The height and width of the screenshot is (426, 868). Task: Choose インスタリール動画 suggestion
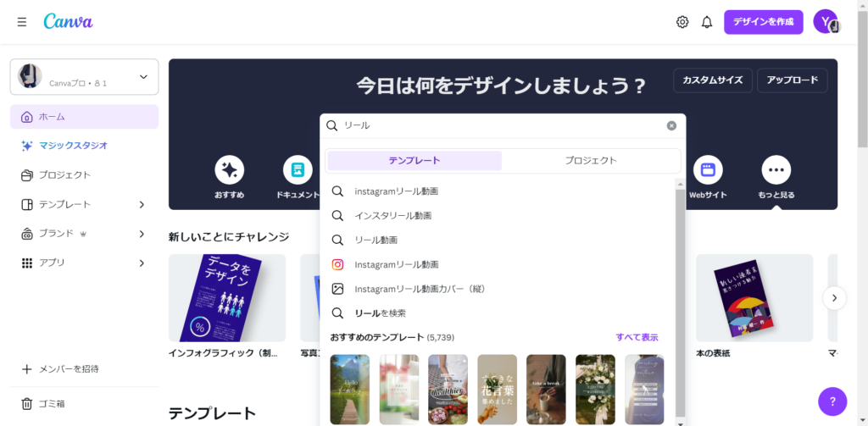497,216
